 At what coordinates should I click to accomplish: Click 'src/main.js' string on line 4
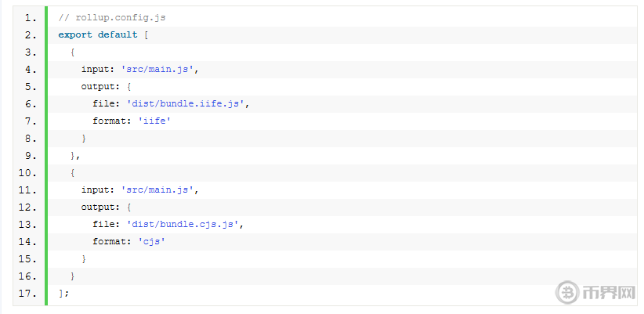[157, 69]
